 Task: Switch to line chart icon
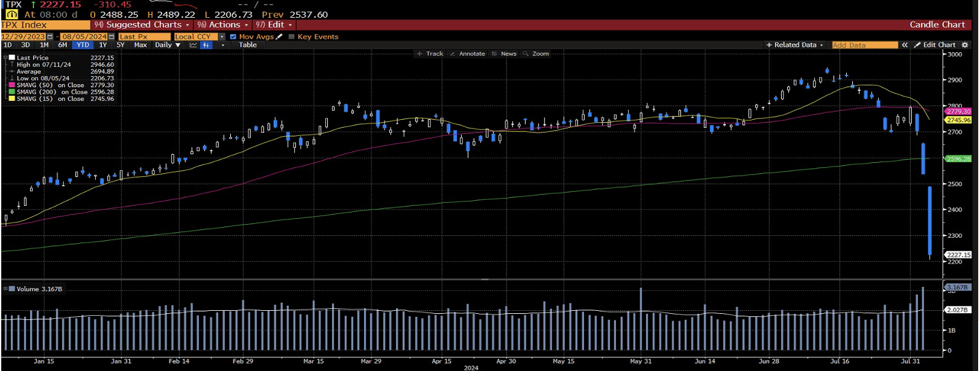[193, 45]
